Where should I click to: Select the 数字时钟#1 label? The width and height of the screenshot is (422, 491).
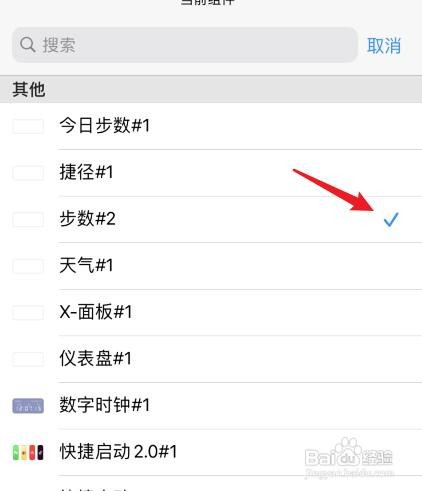[x=105, y=405]
